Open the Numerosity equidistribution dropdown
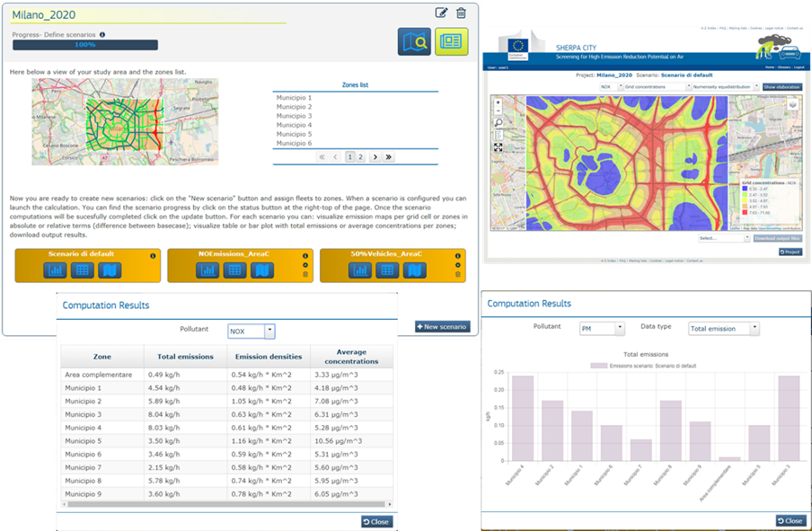Screen dimensions: 812x531 (725, 87)
